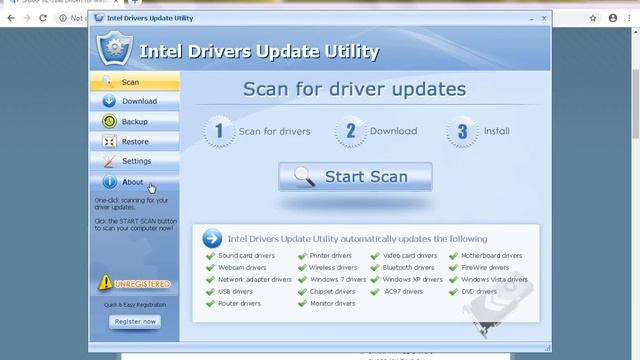Image resolution: width=640 pixels, height=360 pixels.
Task: Click the Restore icon in sidebar
Action: (x=109, y=142)
